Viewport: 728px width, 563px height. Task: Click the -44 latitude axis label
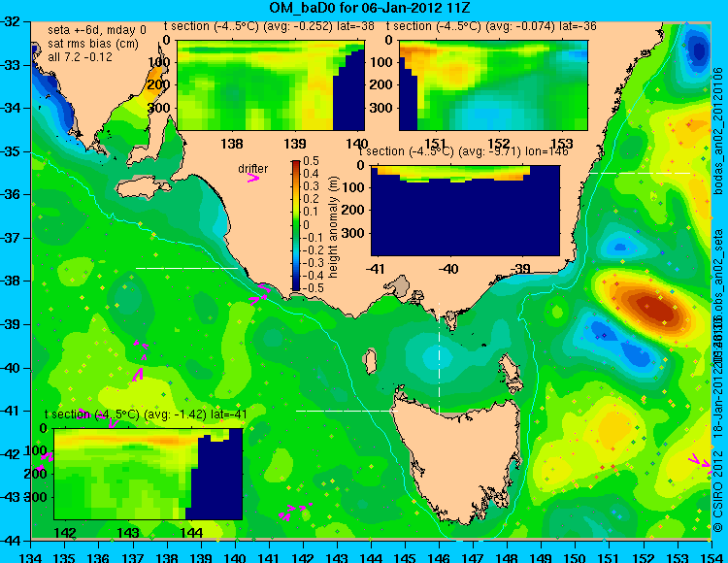12,541
